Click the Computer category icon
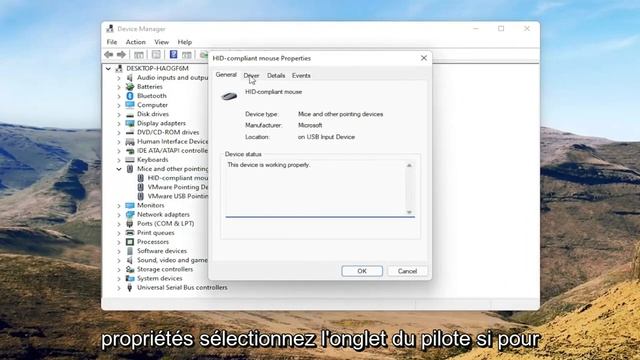This screenshot has height=360, width=640. point(130,105)
